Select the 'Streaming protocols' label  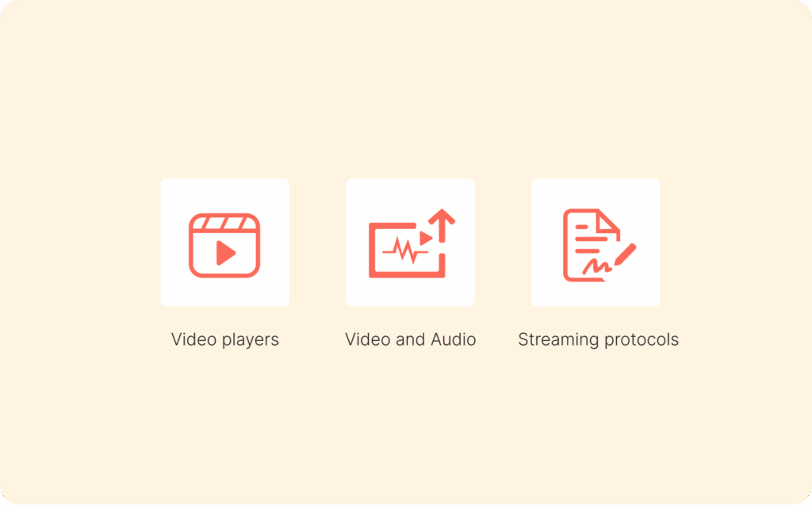[x=598, y=340]
